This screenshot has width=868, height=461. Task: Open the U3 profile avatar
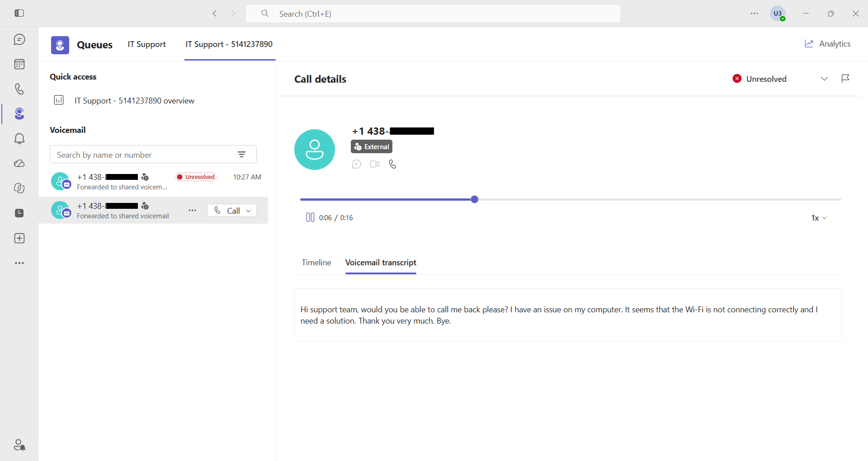pyautogui.click(x=778, y=14)
